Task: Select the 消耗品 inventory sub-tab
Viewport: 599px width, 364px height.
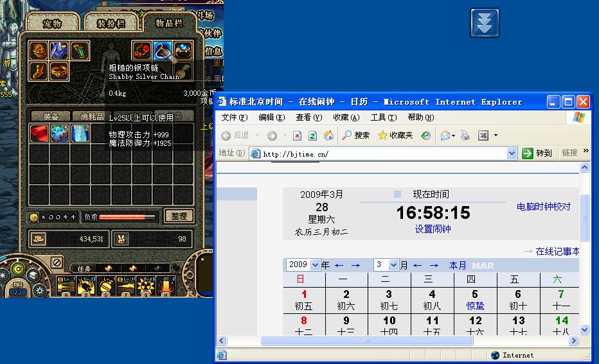Action: click(92, 116)
